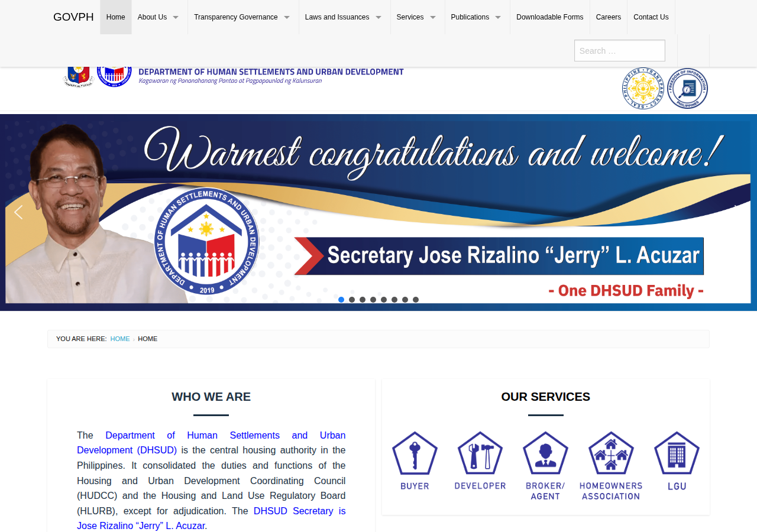The height and width of the screenshot is (532, 757).
Task: Go to previous carousel slide arrow
Action: (x=18, y=212)
